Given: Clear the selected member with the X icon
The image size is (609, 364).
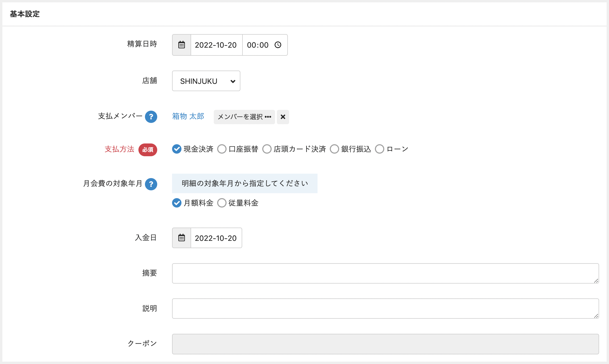Looking at the screenshot, I should [x=283, y=117].
